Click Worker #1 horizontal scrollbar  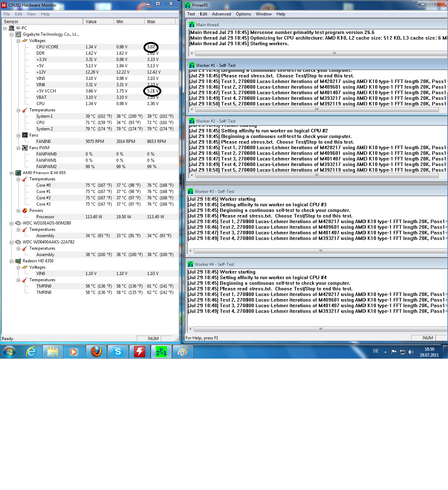[x=316, y=109]
